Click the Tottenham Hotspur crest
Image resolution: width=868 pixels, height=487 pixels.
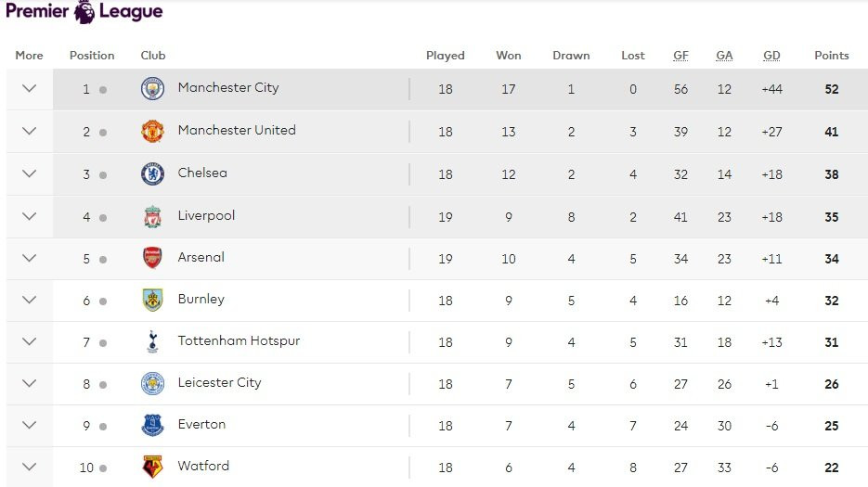152,342
